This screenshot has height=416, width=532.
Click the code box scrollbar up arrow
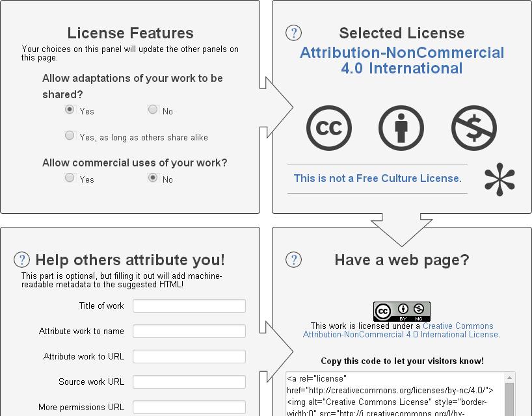[x=510, y=378]
